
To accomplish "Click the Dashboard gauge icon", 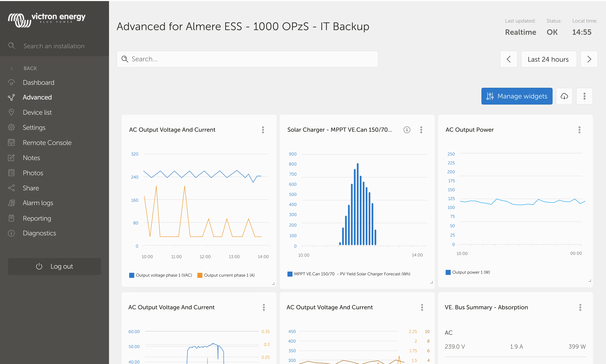I will 11,82.
